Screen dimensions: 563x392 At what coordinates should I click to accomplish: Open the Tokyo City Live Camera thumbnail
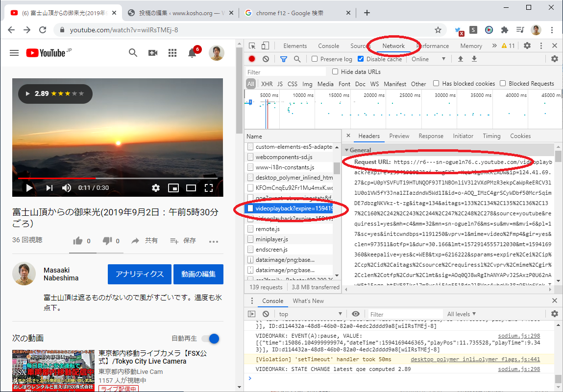click(x=53, y=370)
